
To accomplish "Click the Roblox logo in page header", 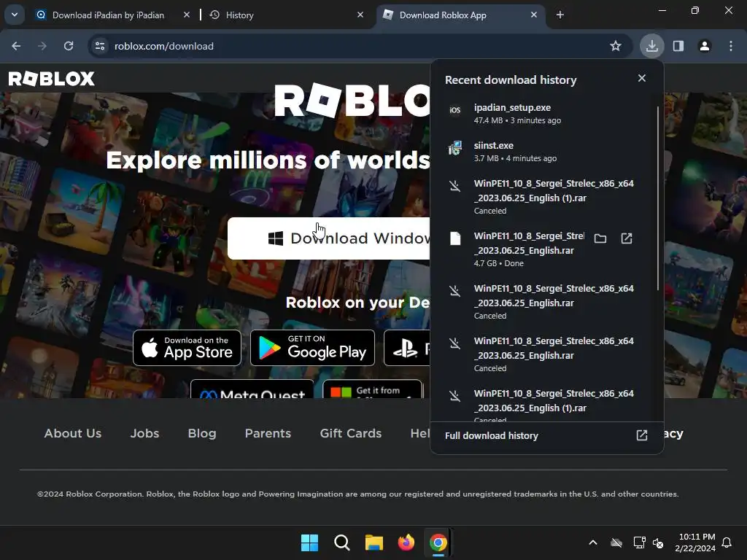I will (52, 79).
